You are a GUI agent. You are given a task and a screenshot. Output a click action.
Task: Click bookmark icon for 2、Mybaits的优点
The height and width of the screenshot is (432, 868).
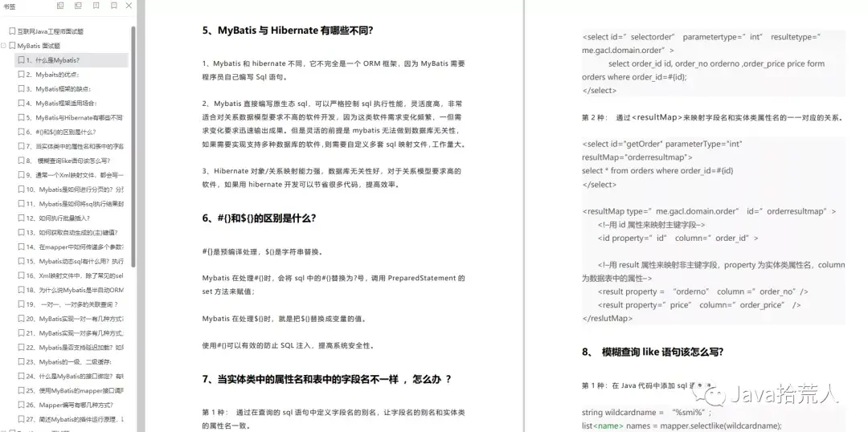(21, 75)
